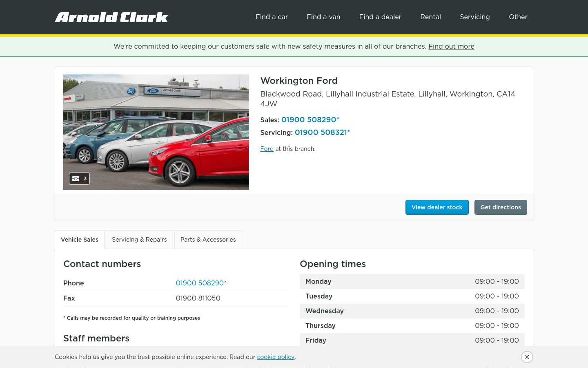Image resolution: width=588 pixels, height=368 pixels.
Task: Open the Servicing navigation item
Action: (x=475, y=17)
